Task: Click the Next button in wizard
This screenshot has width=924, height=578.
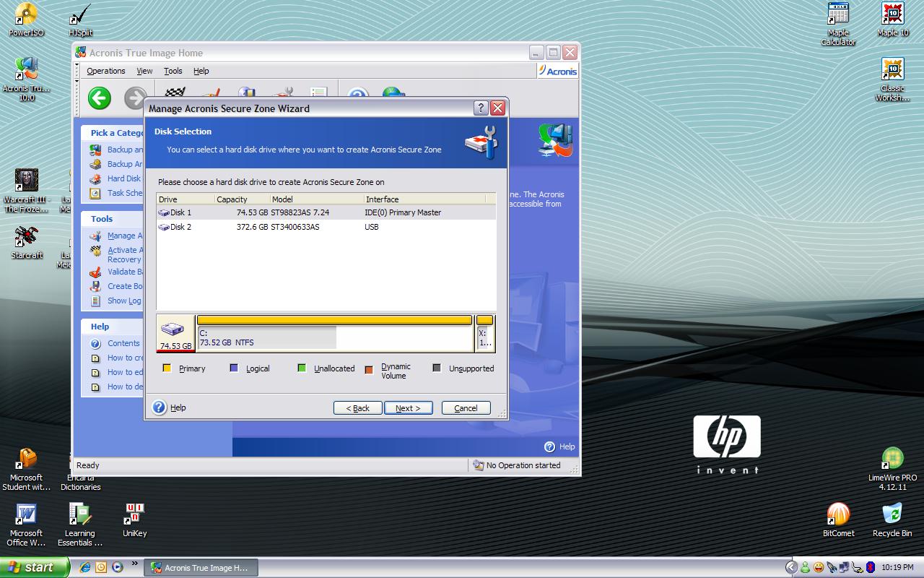Action: coord(408,408)
